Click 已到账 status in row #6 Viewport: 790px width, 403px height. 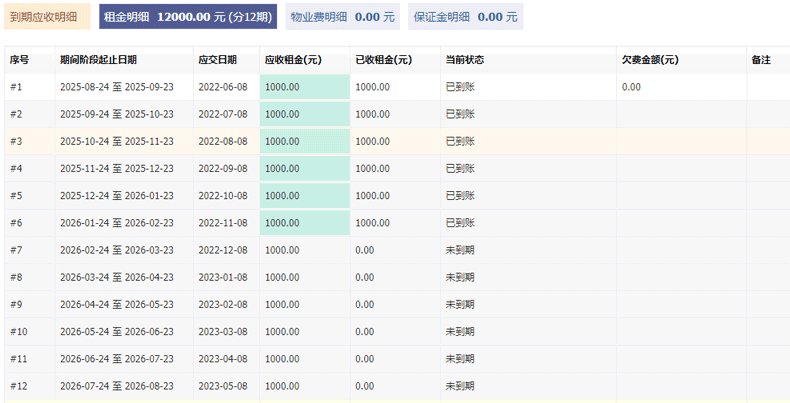click(460, 223)
